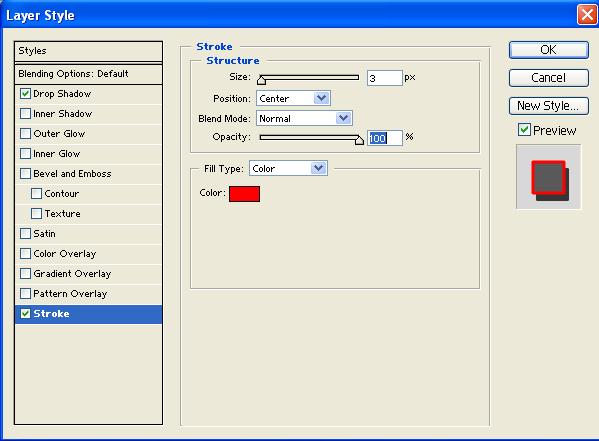Viewport: 599px width, 441px height.
Task: Open the Blend Mode dropdown showing Normal
Action: [x=304, y=118]
